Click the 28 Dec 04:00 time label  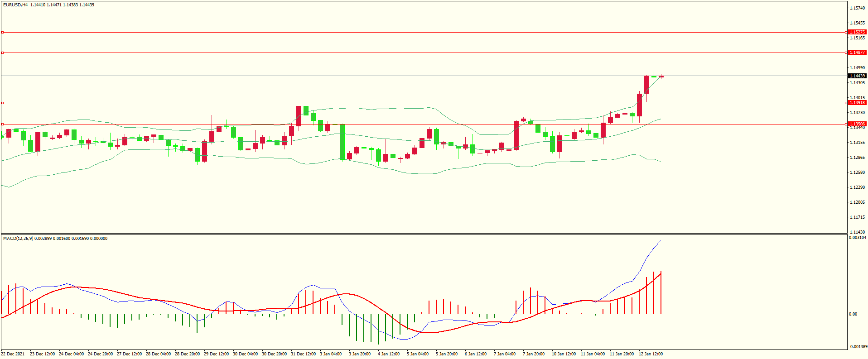[158, 354]
